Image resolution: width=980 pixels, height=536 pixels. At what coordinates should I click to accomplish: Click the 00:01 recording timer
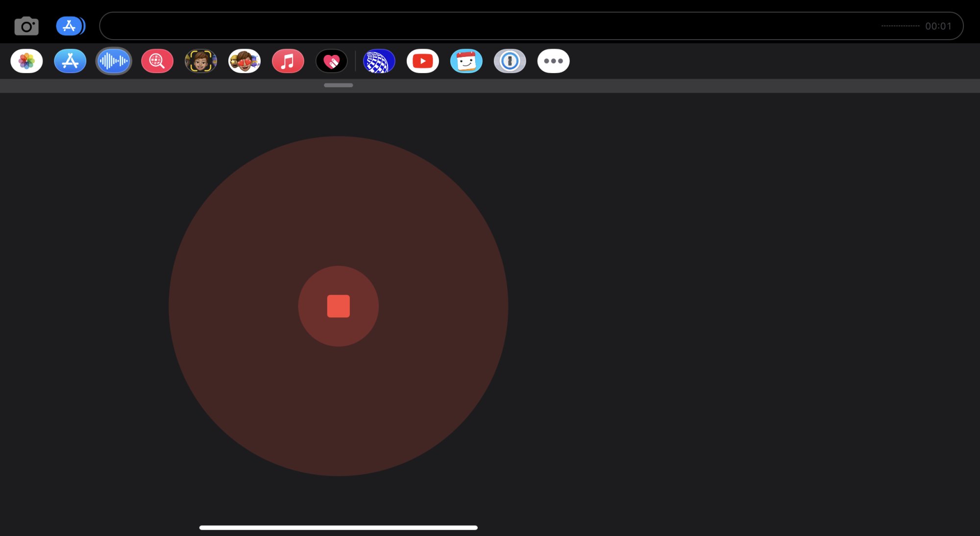tap(938, 26)
